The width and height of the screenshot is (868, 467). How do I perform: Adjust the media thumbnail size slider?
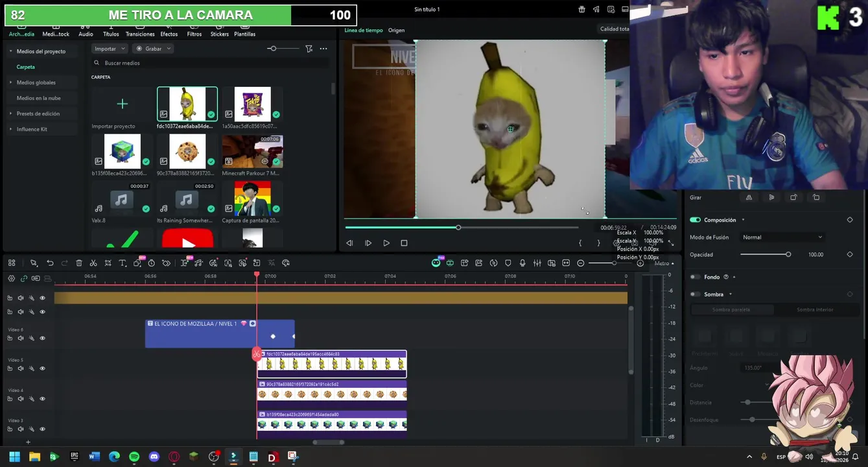point(283,49)
